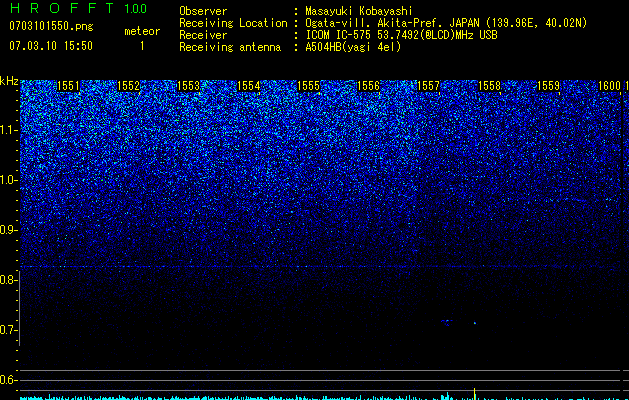Click the 1557 time marker

(428, 86)
